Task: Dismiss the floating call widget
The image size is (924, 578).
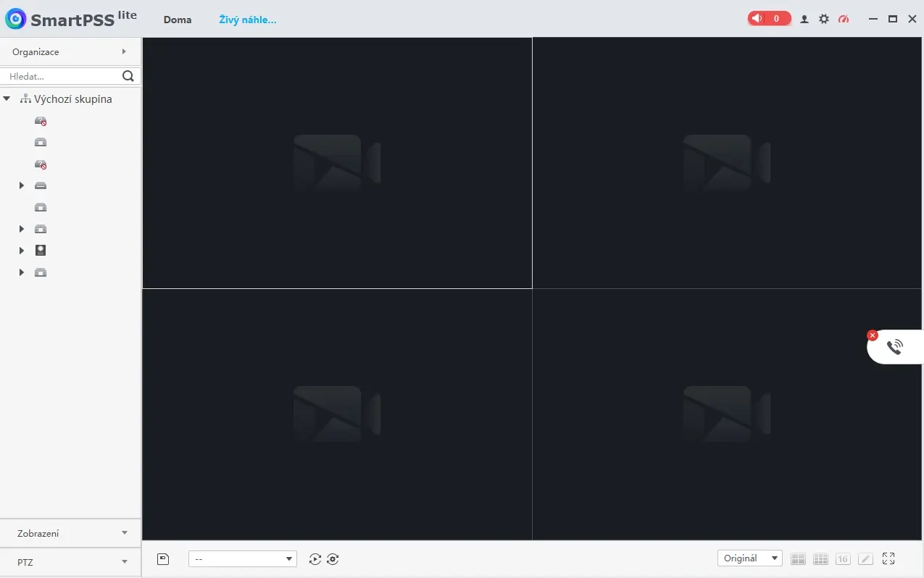Action: (873, 335)
